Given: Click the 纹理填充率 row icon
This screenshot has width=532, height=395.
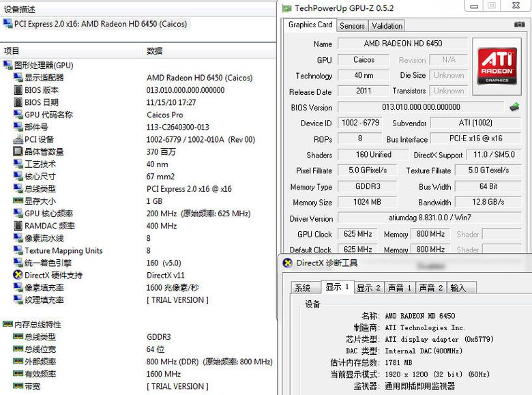Looking at the screenshot, I should click(18, 299).
